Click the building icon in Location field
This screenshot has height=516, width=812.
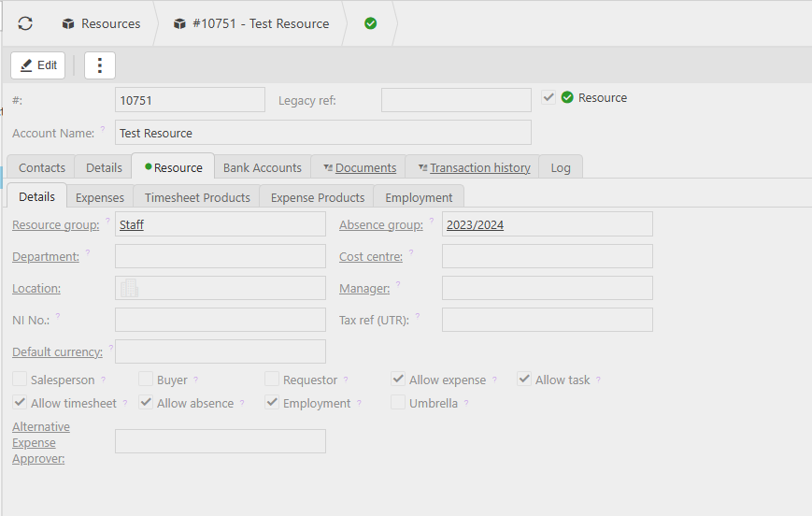coord(130,288)
